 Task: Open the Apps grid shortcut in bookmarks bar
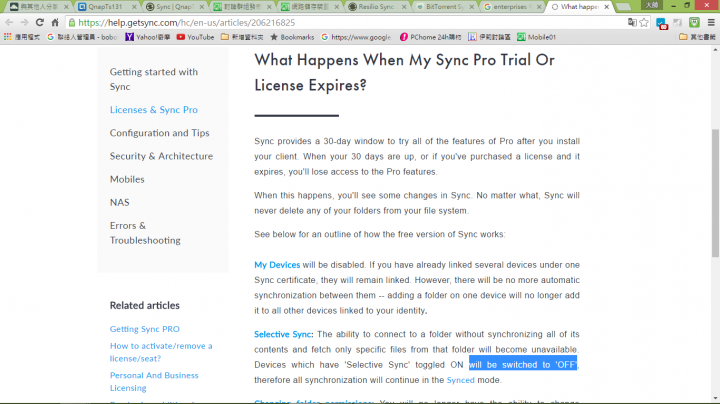(22, 37)
